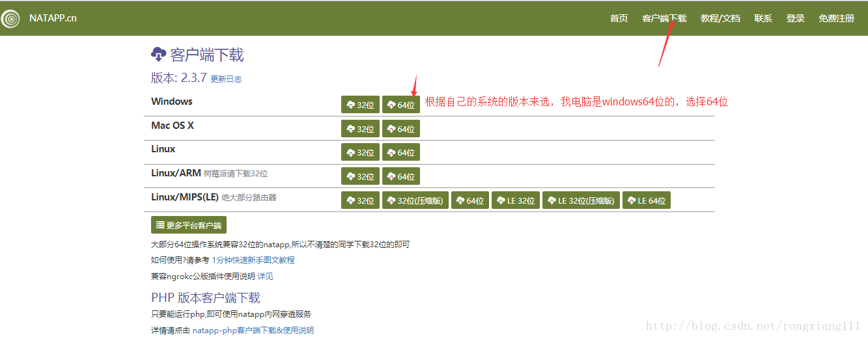
Task: Download MIPS LE 32位 client
Action: [516, 200]
